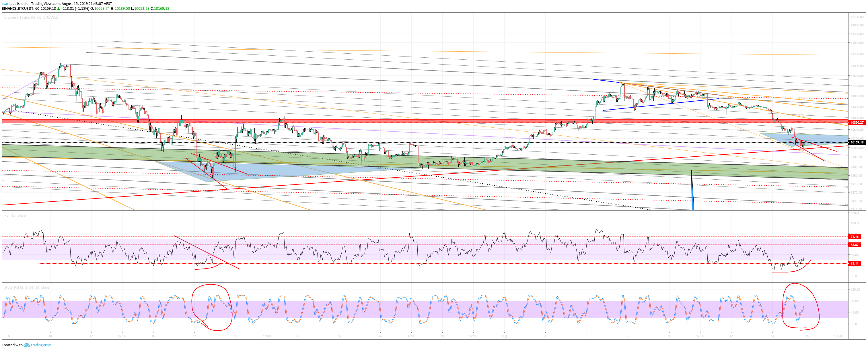The height and width of the screenshot is (350, 868).
Task: Click the 8/1 Gann fan label
Action: 801,90
